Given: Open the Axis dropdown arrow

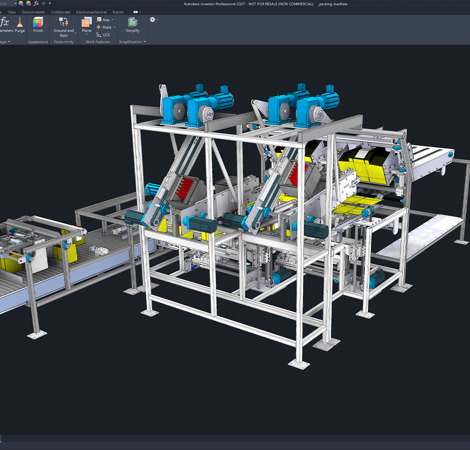Looking at the screenshot, I should [113, 20].
